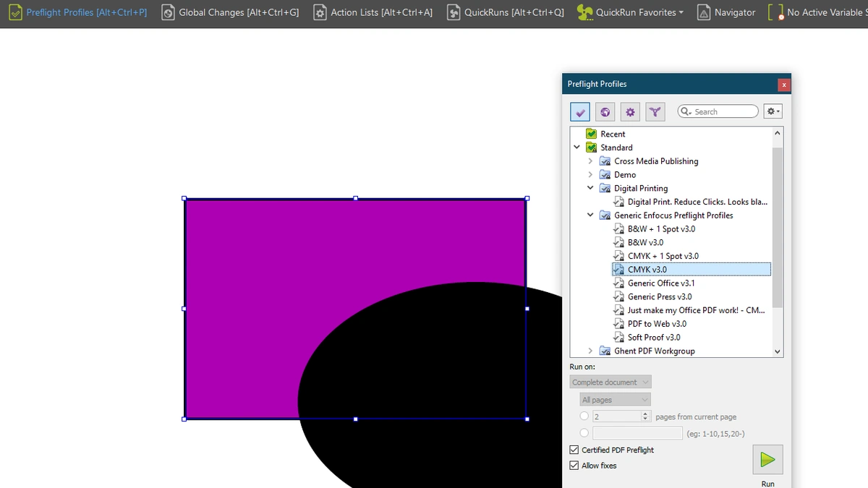Screen dimensions: 868x488
Task: Expand the Cross Media Publishing folder
Action: 590,161
